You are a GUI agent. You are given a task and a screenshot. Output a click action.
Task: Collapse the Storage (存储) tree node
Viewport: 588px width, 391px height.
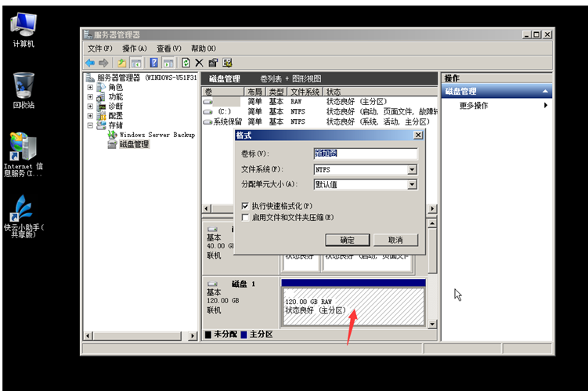tap(90, 125)
